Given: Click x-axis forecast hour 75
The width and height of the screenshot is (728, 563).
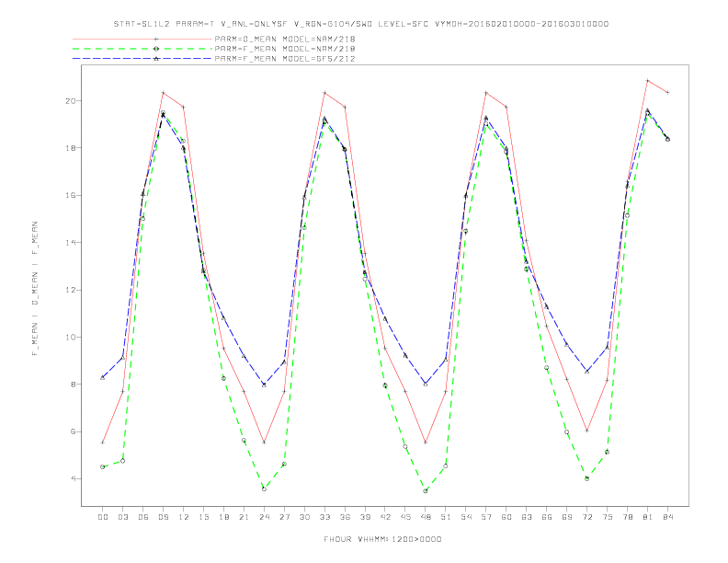Looking at the screenshot, I should pyautogui.click(x=608, y=517).
